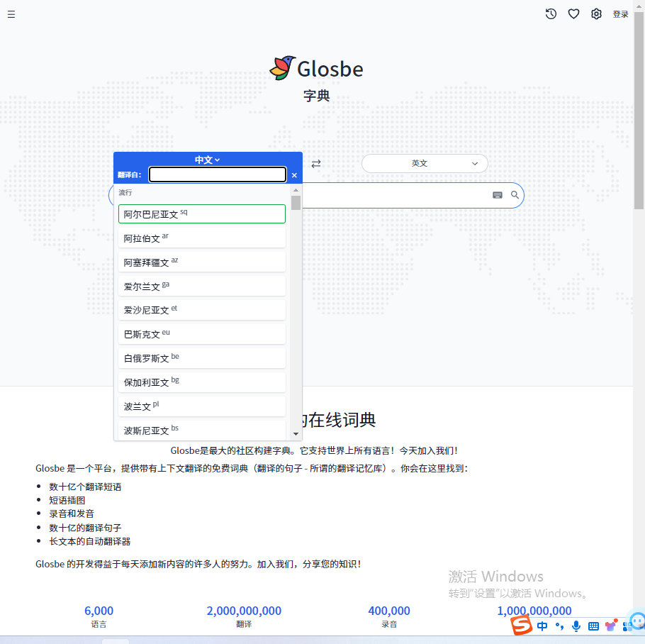This screenshot has width=645, height=644.
Task: Choose 爱尔兰文 ga language
Action: [202, 286]
